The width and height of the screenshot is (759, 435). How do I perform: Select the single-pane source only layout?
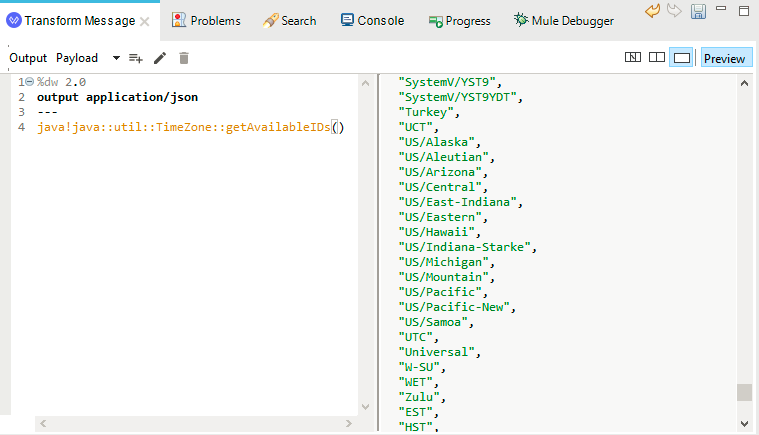tap(681, 58)
